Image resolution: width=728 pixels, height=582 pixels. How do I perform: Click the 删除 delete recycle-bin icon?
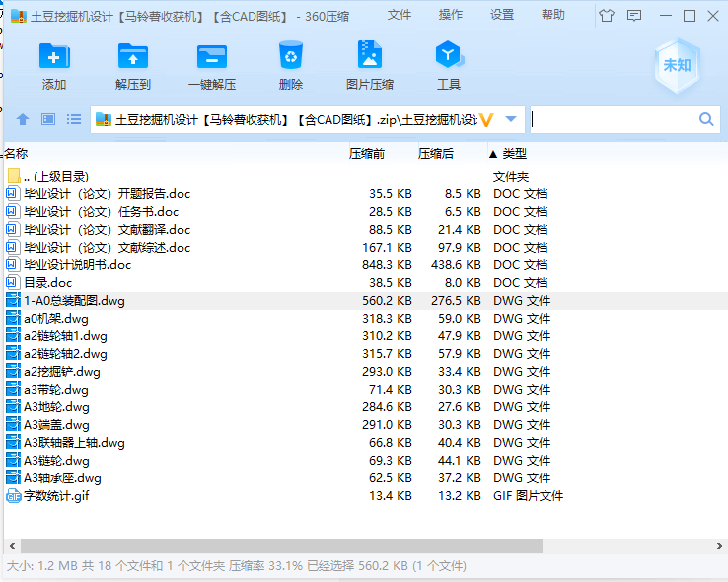291,55
